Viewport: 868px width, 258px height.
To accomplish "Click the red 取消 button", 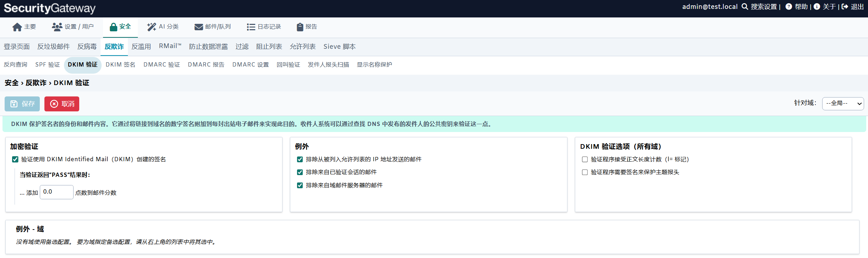I will [62, 104].
